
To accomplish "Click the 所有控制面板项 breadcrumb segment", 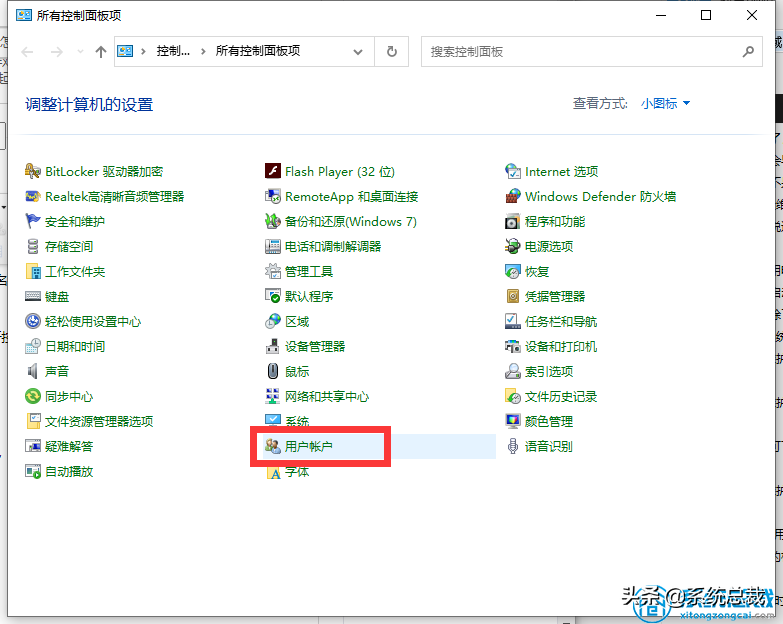I will tap(258, 51).
